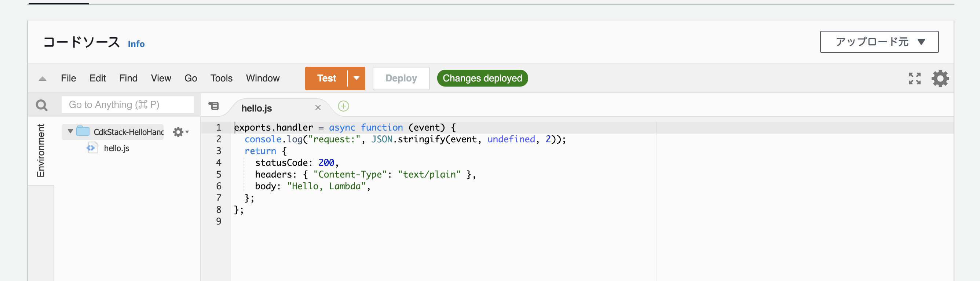Click the Changes deployed status badge

point(482,78)
